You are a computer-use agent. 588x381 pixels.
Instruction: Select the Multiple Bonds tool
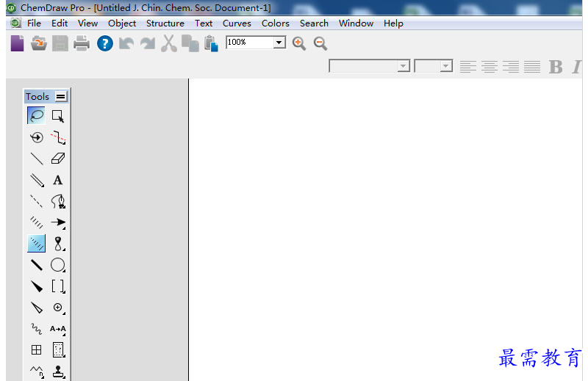36,180
